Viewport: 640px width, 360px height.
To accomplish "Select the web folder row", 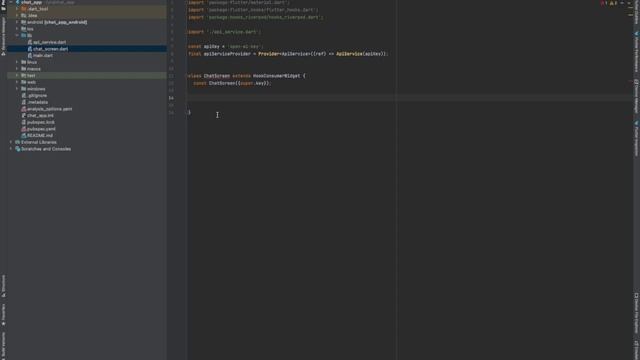I will [x=87, y=82].
